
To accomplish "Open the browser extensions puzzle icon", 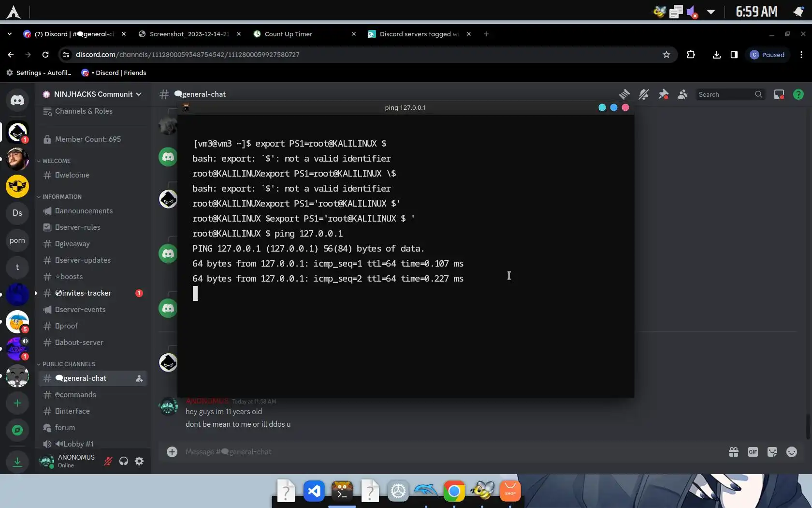I will (691, 55).
